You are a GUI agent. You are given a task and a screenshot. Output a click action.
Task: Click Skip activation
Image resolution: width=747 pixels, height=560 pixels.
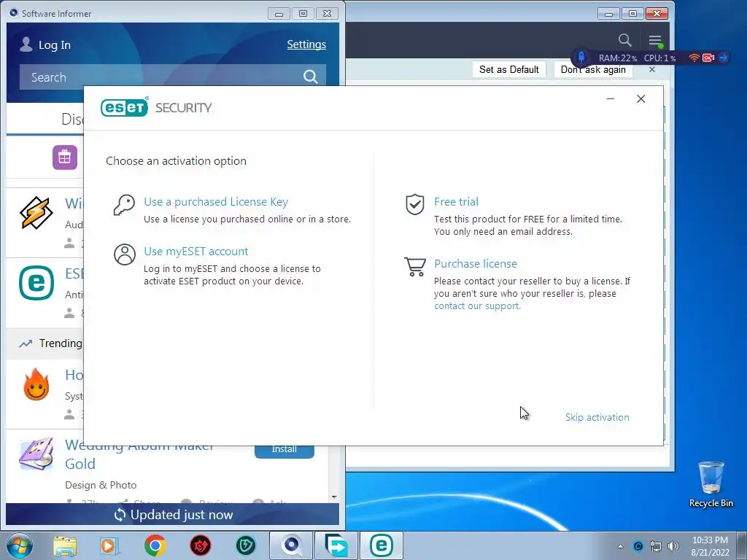[597, 417]
